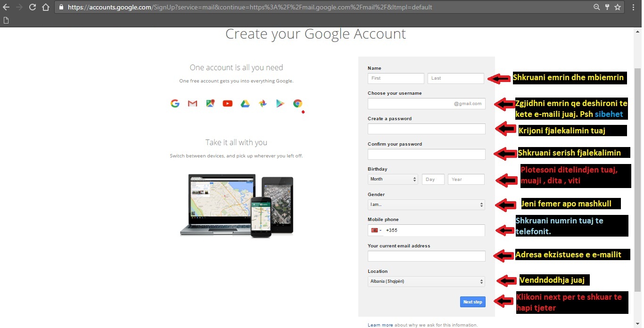Image resolution: width=644 pixels, height=328 pixels.
Task: Click the Chrome logo icon
Action: click(297, 103)
